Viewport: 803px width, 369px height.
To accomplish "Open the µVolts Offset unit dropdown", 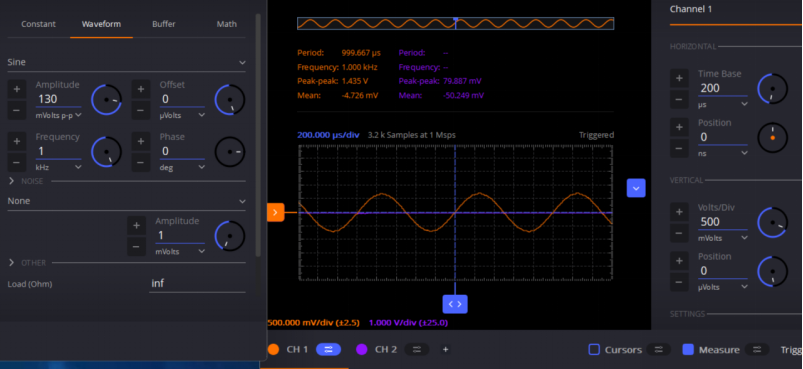I will (x=182, y=116).
